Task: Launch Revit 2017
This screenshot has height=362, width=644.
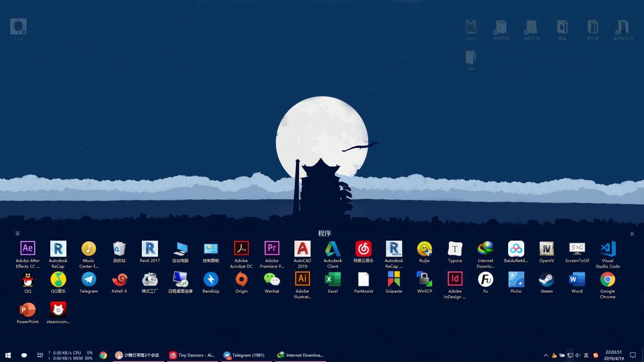Action: pyautogui.click(x=149, y=252)
